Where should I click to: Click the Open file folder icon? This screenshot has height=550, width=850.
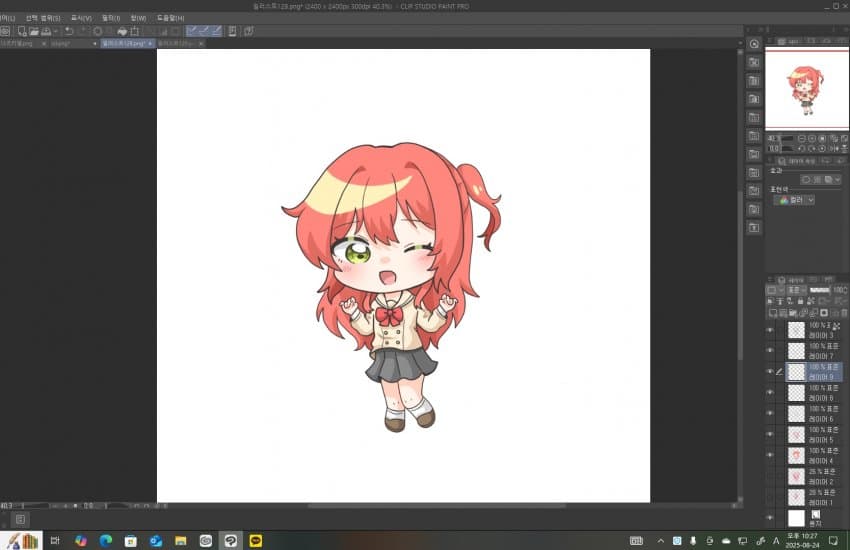point(33,31)
